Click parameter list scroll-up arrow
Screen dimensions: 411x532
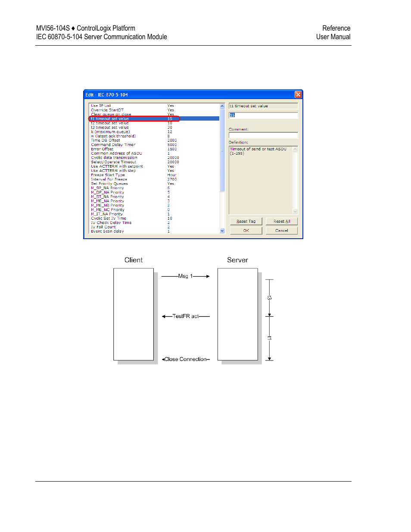(222, 106)
